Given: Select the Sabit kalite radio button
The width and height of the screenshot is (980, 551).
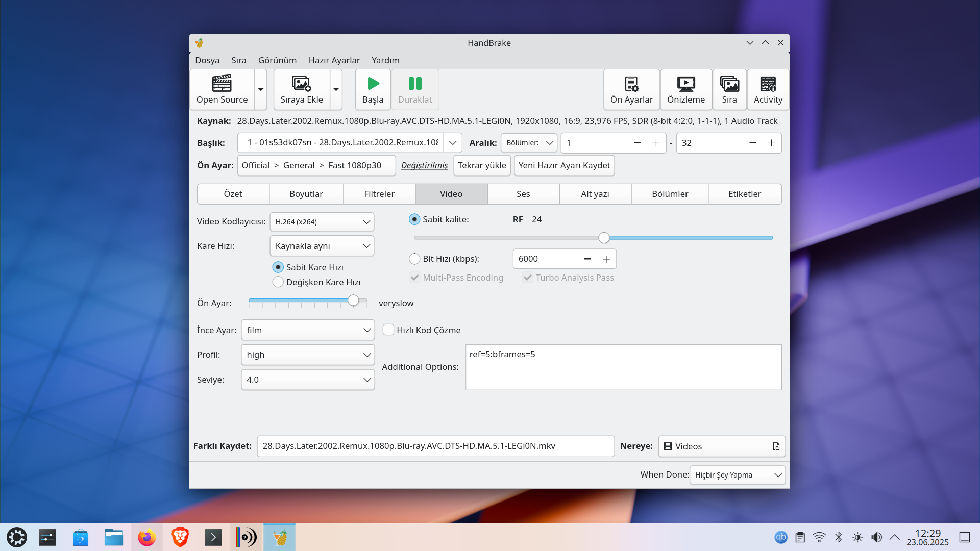Looking at the screenshot, I should pyautogui.click(x=414, y=219).
